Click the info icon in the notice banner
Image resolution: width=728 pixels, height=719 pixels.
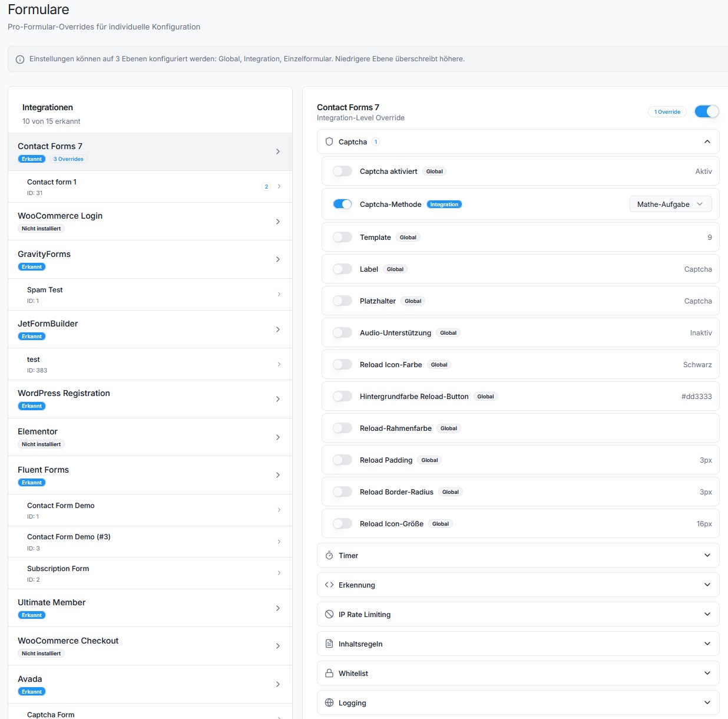point(20,60)
